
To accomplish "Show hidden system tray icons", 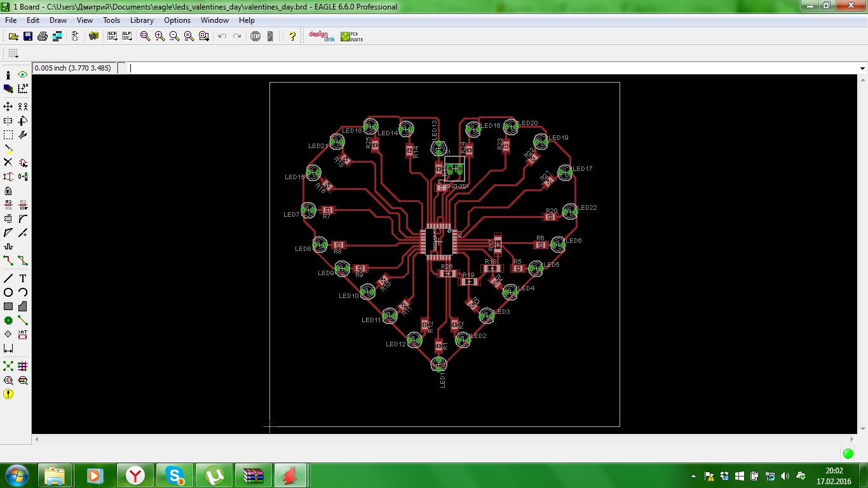I will tap(693, 476).
